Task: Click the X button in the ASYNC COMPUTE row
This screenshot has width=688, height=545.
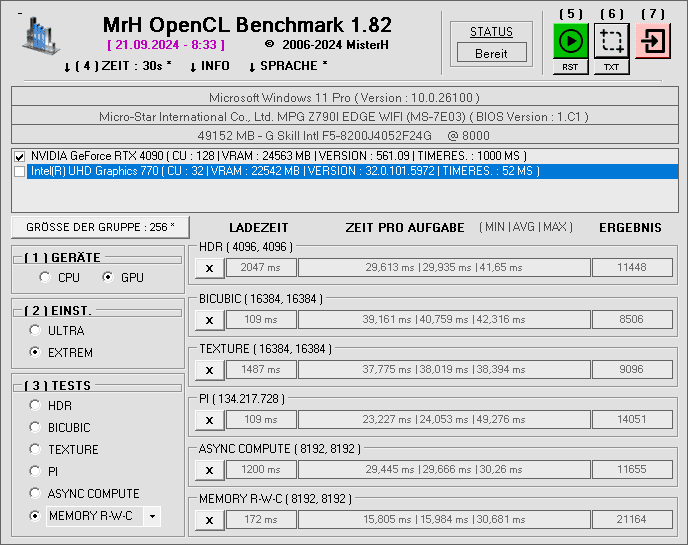Action: coord(210,470)
